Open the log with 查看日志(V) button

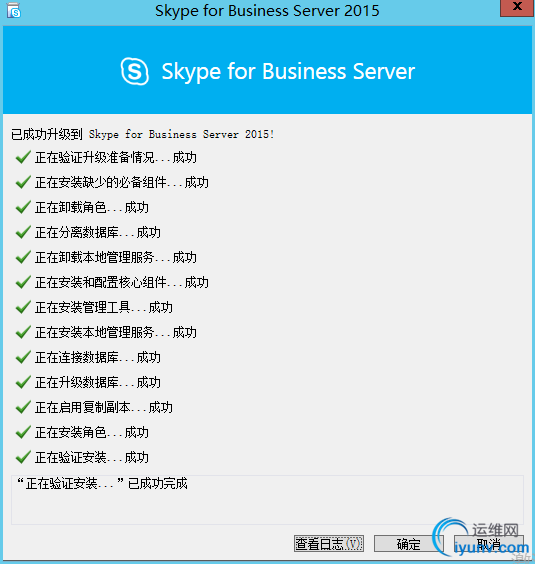[x=329, y=543]
